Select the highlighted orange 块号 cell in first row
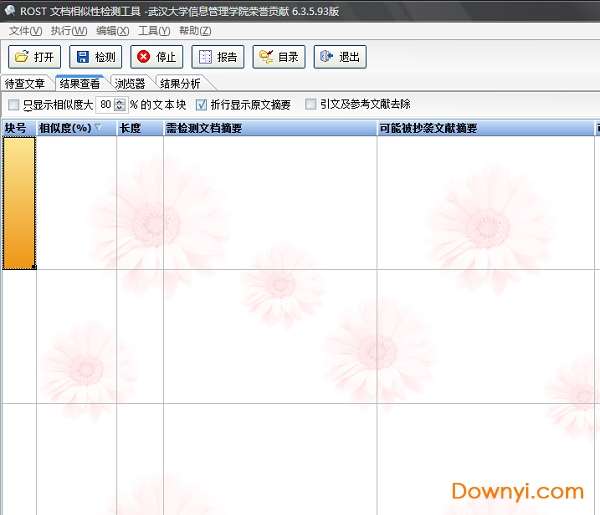This screenshot has width=600, height=515. click(x=19, y=203)
